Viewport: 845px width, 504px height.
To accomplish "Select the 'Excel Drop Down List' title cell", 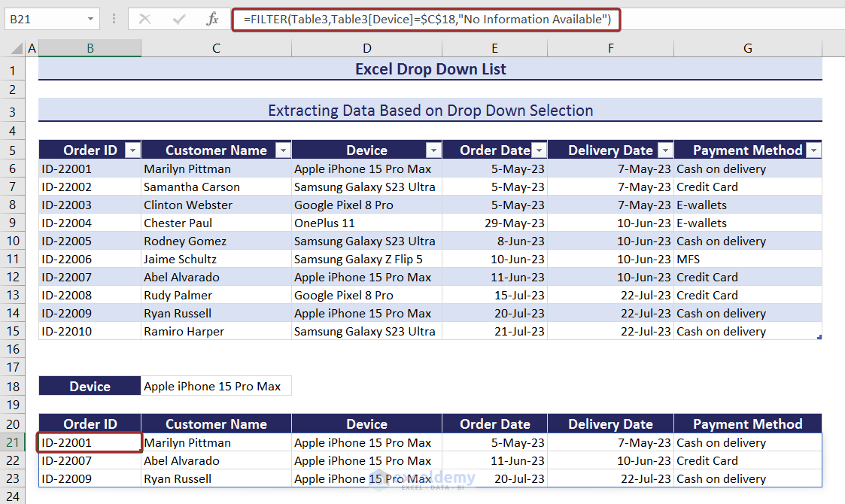I will 430,69.
